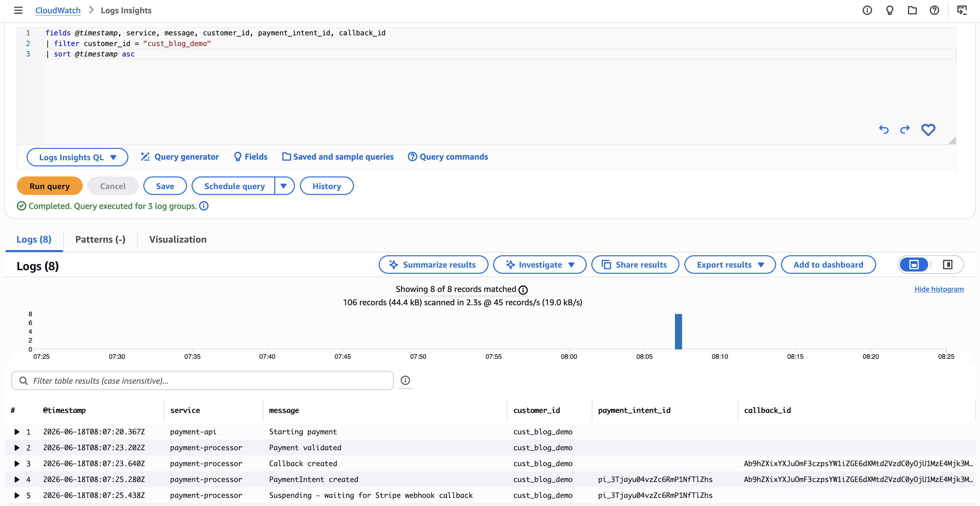The height and width of the screenshot is (506, 980).
Task: Open the info panel icon in the header
Action: tap(867, 10)
